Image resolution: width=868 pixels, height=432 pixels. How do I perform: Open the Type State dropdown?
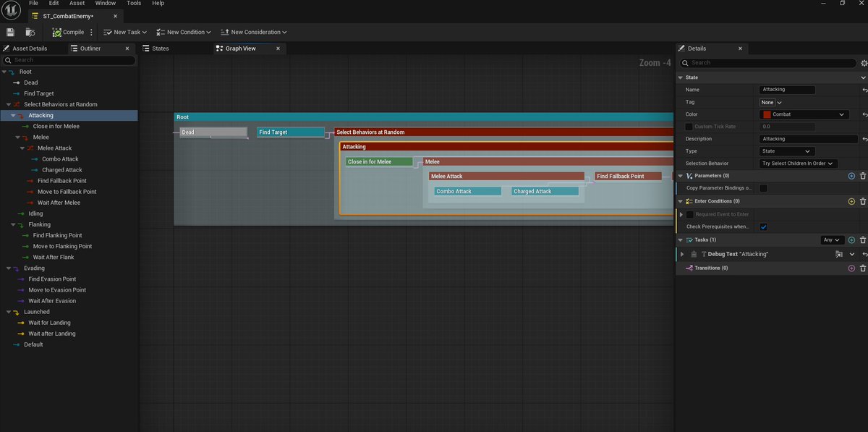click(x=787, y=151)
